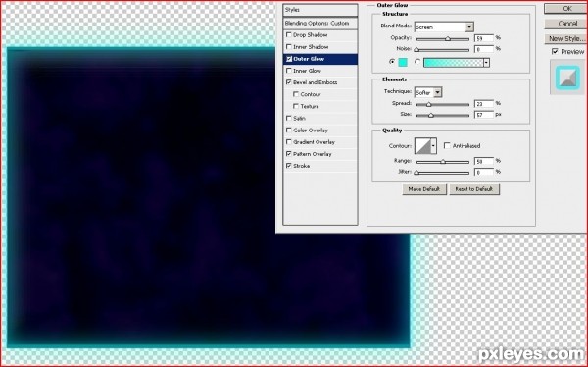Screen dimensions: 588x367
Task: Select the solid color radio button
Action: [392, 62]
